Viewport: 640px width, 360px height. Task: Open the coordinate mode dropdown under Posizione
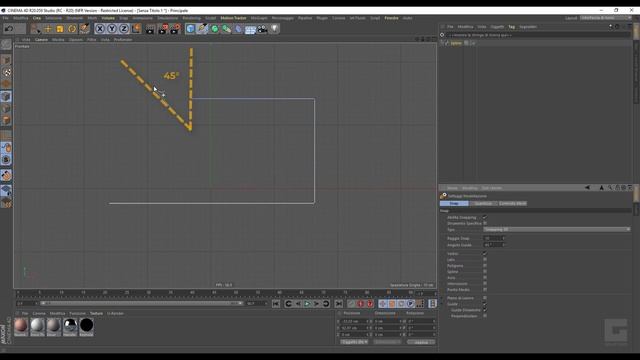pos(354,342)
